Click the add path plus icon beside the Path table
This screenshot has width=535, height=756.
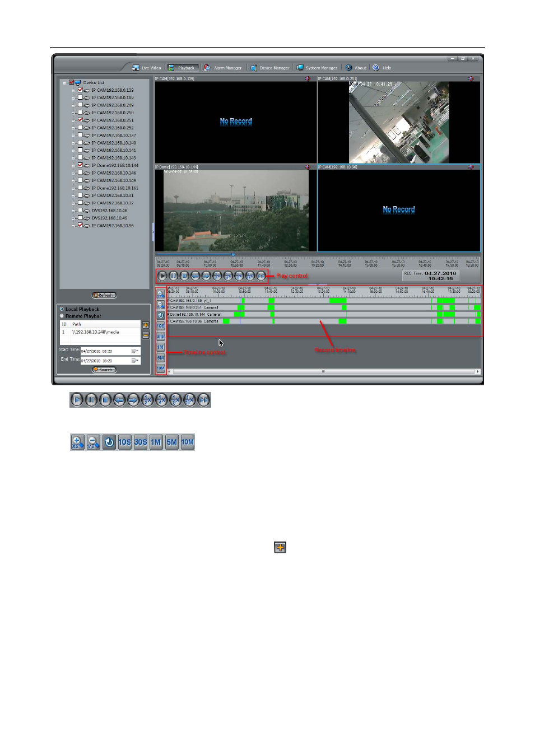click(146, 325)
